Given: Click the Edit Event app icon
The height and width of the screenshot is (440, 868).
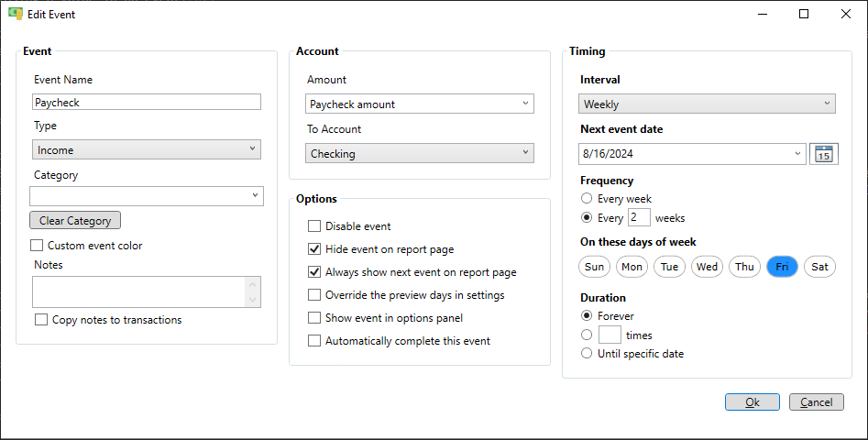Looking at the screenshot, I should coord(15,14).
